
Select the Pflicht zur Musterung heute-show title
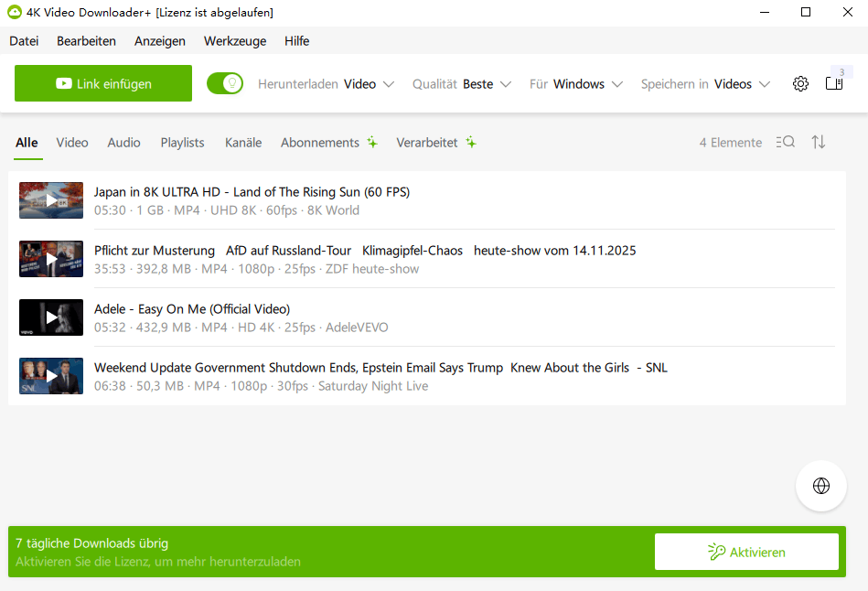(365, 251)
